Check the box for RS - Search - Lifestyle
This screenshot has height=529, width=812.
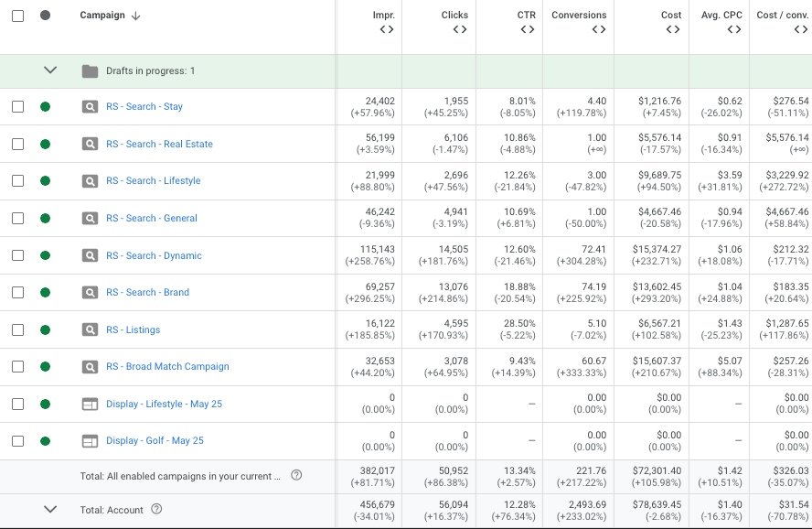17,181
